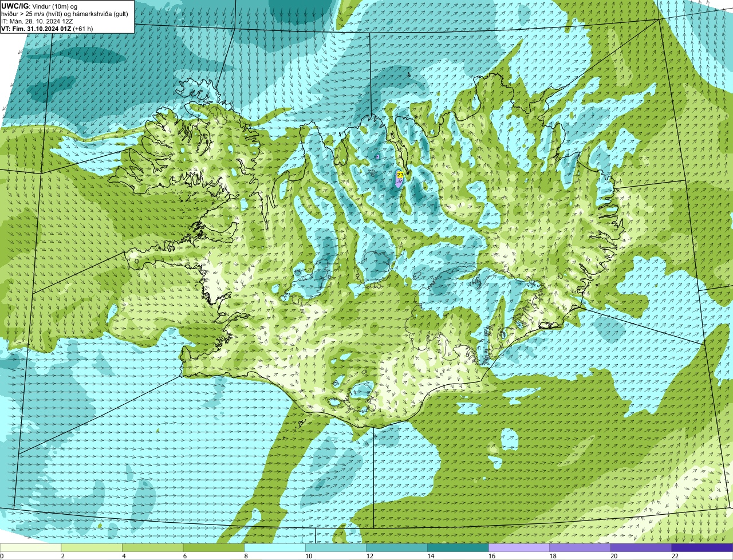733x560 pixels.
Task: Click the 14–16 m/s dark teal legend swatch
Action: click(x=458, y=547)
